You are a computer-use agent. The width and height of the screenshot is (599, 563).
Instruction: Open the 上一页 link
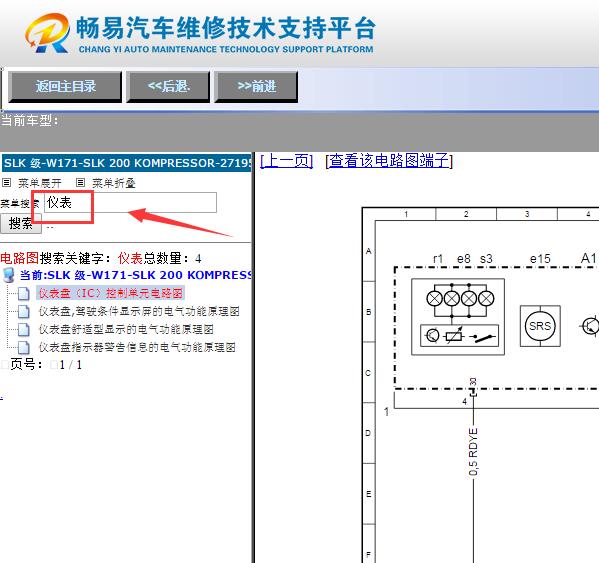(x=287, y=161)
